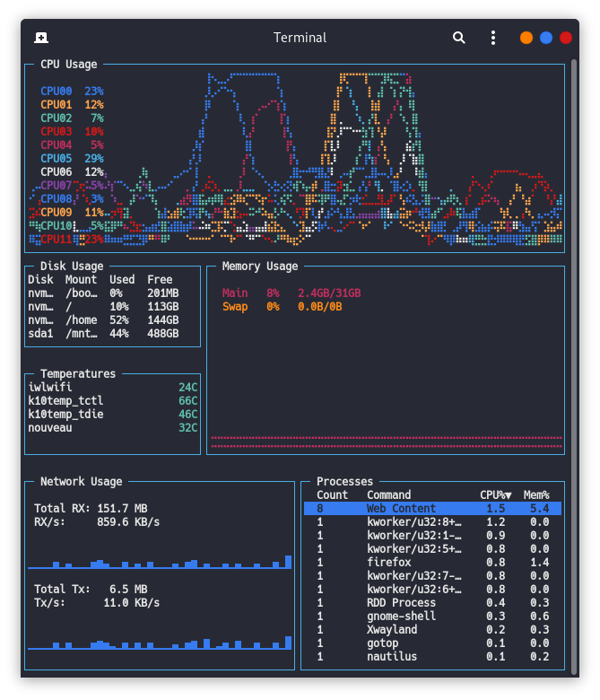600x700 pixels.
Task: Sort processes by CPU% column header
Action: click(x=496, y=495)
